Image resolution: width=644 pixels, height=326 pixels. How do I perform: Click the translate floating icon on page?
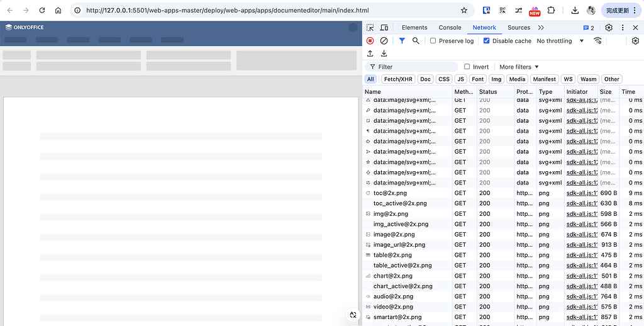coord(352,315)
